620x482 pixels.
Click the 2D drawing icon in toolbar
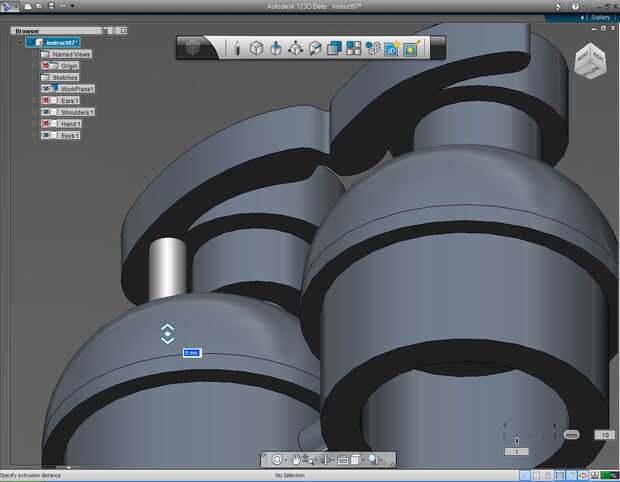391,49
